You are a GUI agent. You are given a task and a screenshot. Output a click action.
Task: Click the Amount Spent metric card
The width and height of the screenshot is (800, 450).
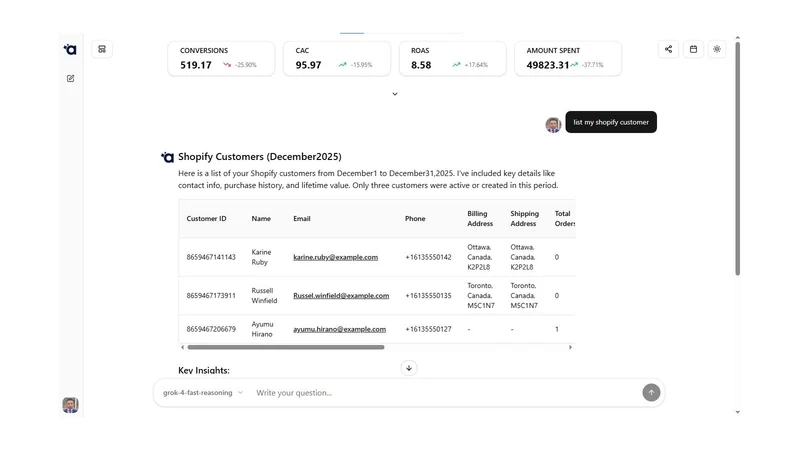pos(568,59)
